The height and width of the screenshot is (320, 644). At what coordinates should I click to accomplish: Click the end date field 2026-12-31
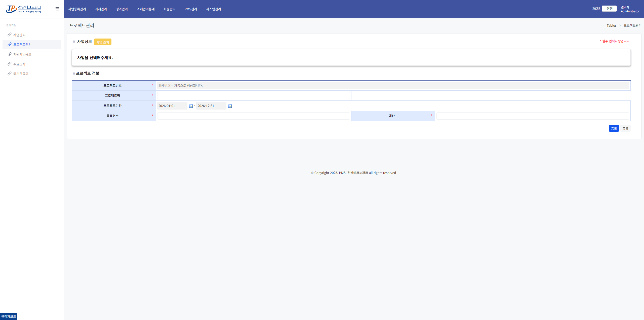[211, 106]
